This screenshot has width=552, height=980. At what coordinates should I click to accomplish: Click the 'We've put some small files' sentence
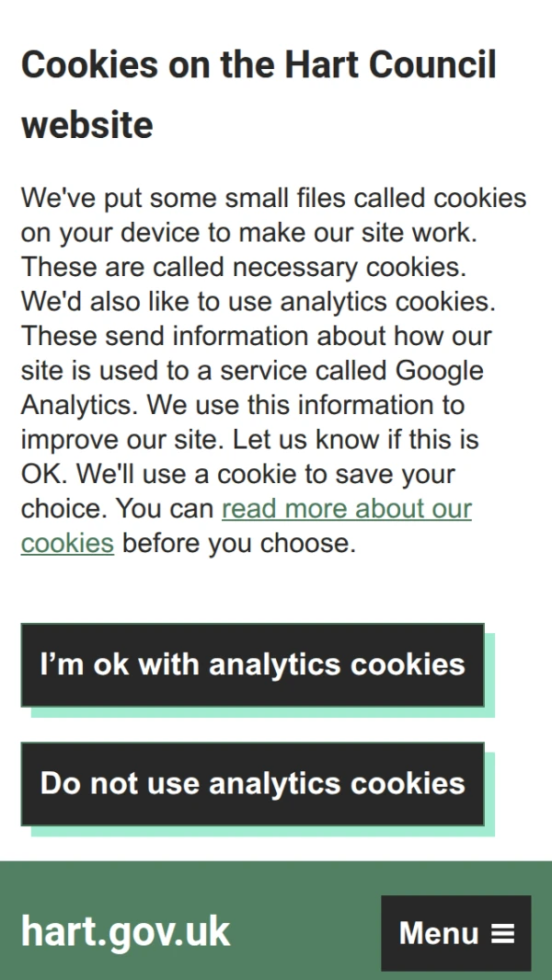[184, 199]
